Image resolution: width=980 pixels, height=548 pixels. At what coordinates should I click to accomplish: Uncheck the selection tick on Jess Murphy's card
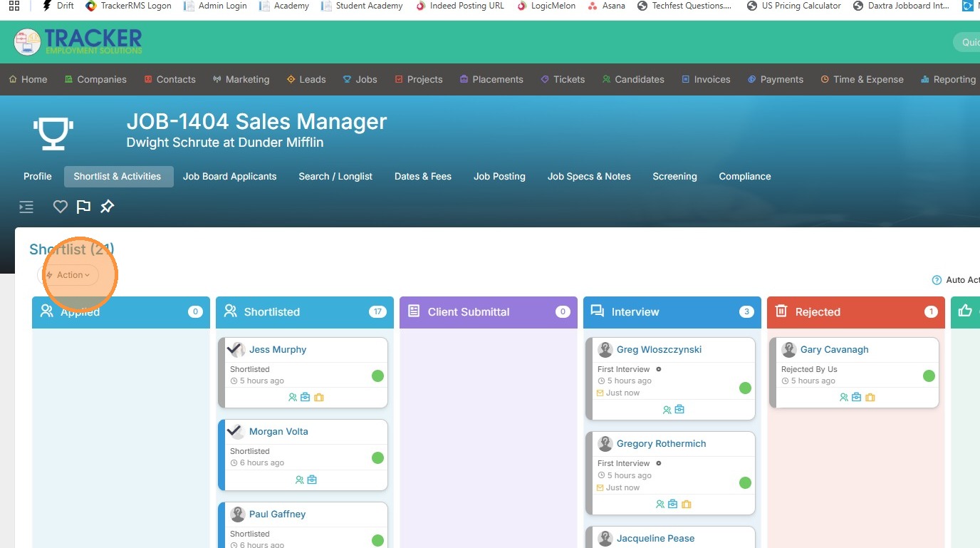click(236, 349)
